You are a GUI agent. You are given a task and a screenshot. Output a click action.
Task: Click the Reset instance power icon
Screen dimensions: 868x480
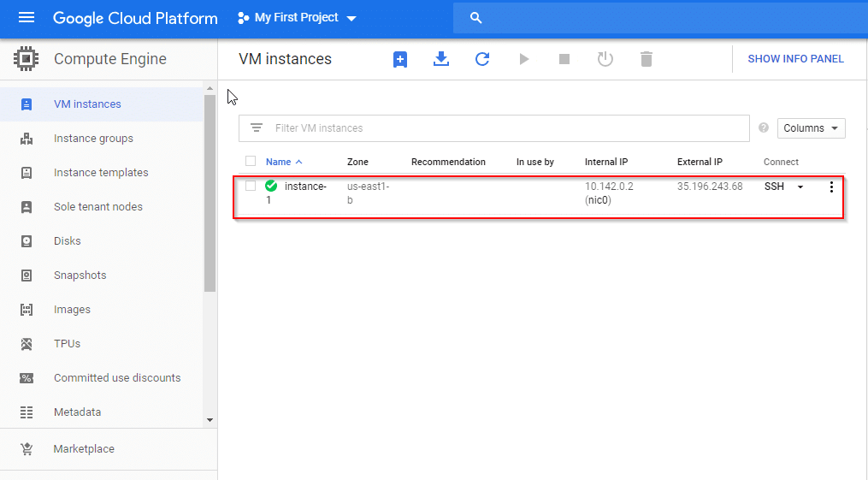tap(605, 59)
